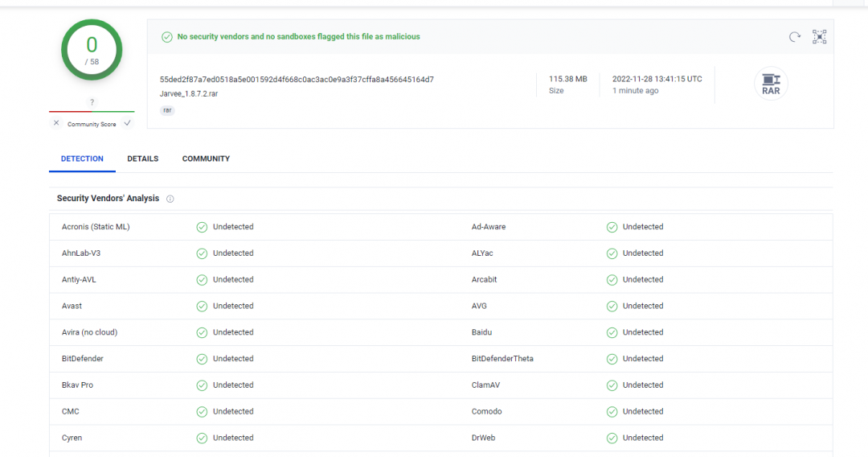Click the green checkmark in the no-threat banner
Viewport: 868px width, 457px height.
167,37
